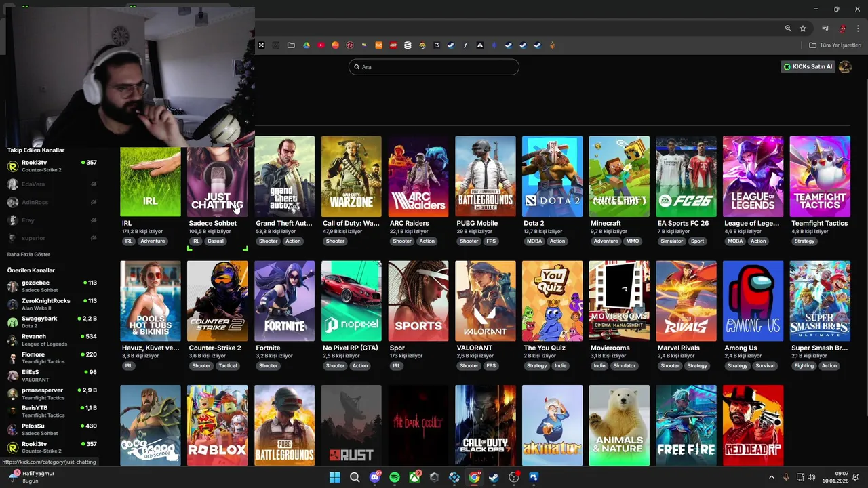Open Xbox app from the taskbar

[414, 477]
